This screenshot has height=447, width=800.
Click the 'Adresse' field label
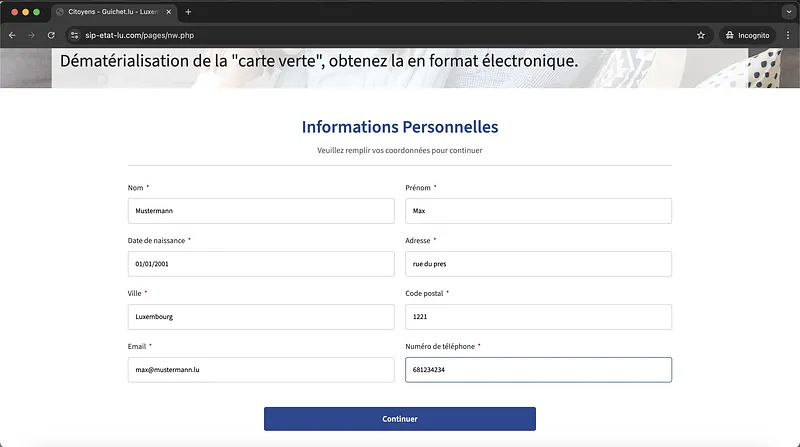pyautogui.click(x=417, y=240)
